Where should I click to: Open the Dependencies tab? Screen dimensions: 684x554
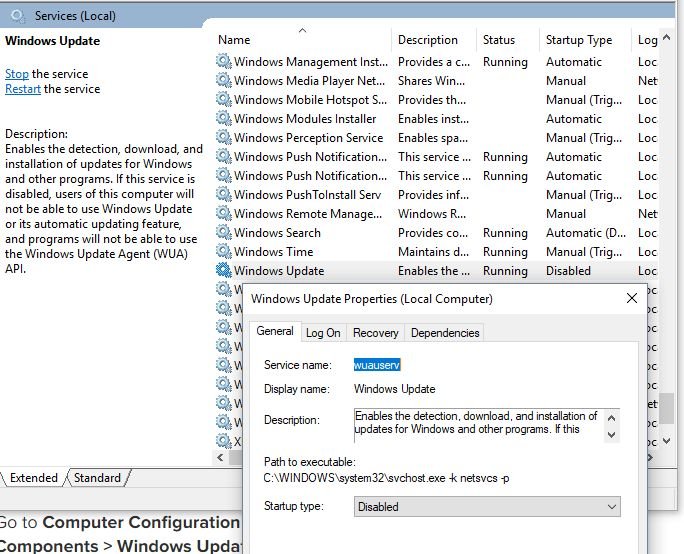click(x=445, y=333)
